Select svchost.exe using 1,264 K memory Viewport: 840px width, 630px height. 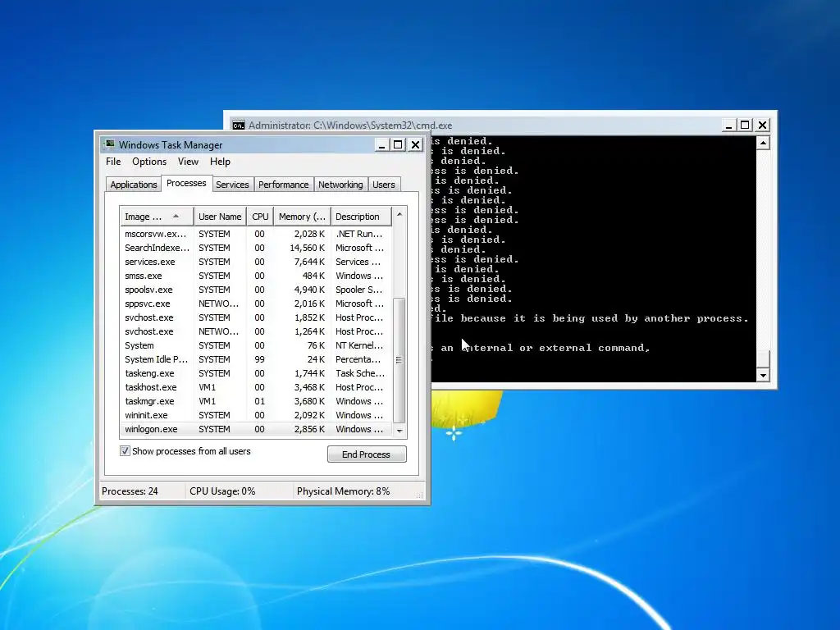click(256, 331)
